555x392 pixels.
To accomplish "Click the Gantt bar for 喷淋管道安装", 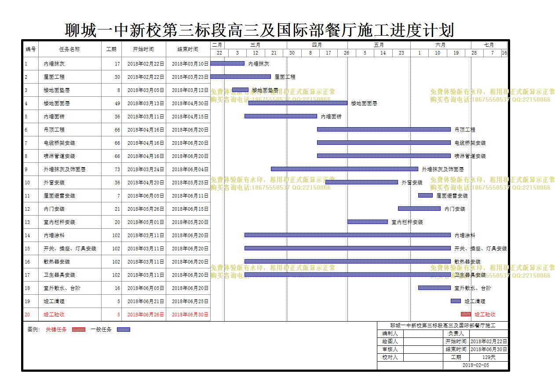I will pos(384,156).
